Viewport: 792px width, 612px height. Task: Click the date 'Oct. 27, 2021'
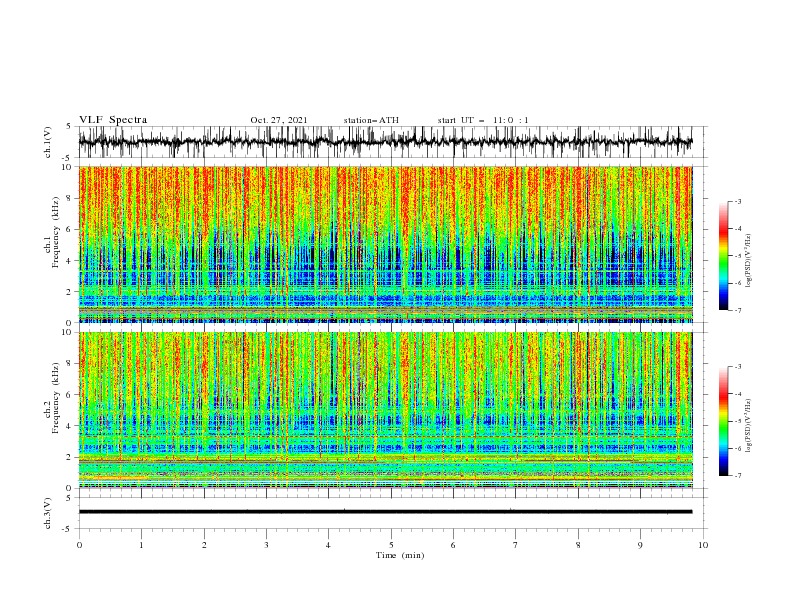coord(279,120)
